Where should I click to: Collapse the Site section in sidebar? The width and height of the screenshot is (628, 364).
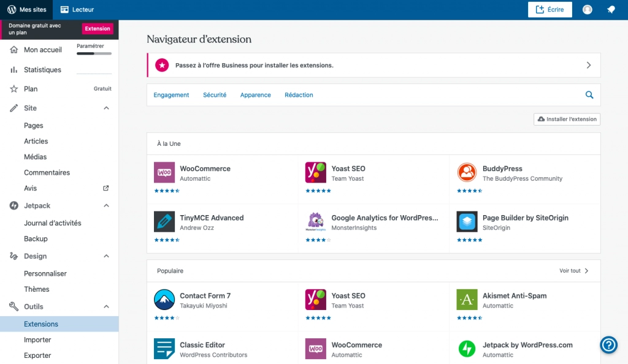pyautogui.click(x=106, y=108)
